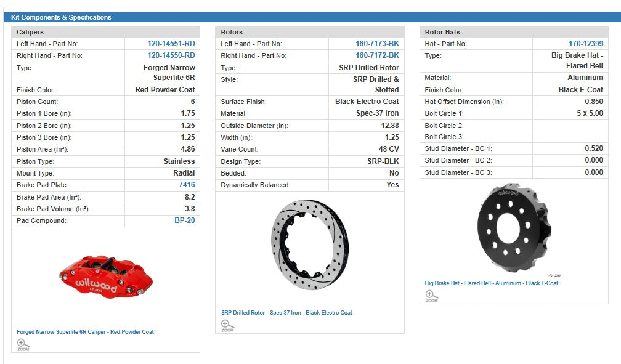This screenshot has height=364, width=621.
Task: Select the Kit Components & Specifications header
Action: (61, 17)
